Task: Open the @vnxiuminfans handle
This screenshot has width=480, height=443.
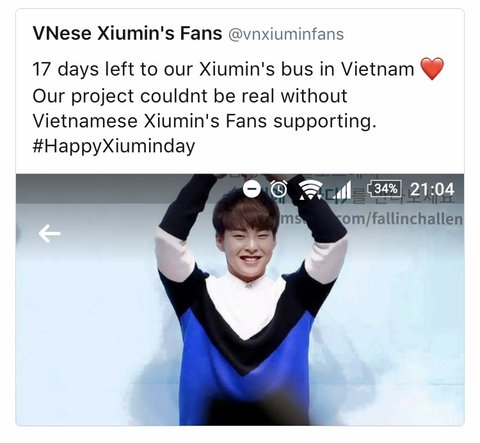Action: point(286,34)
